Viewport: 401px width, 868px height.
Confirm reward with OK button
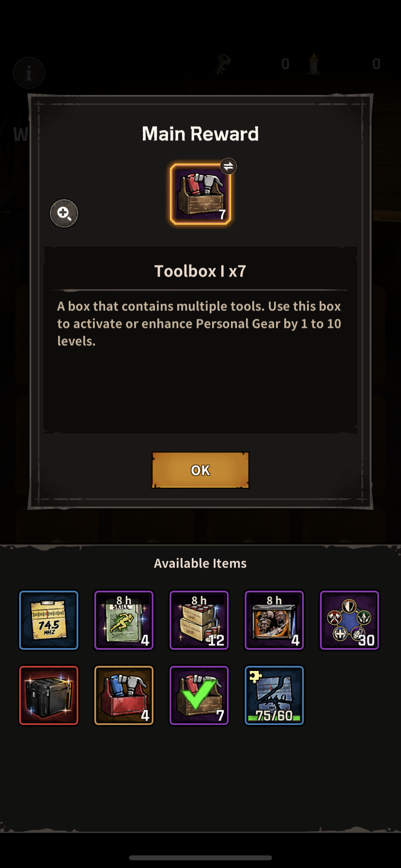coord(200,470)
